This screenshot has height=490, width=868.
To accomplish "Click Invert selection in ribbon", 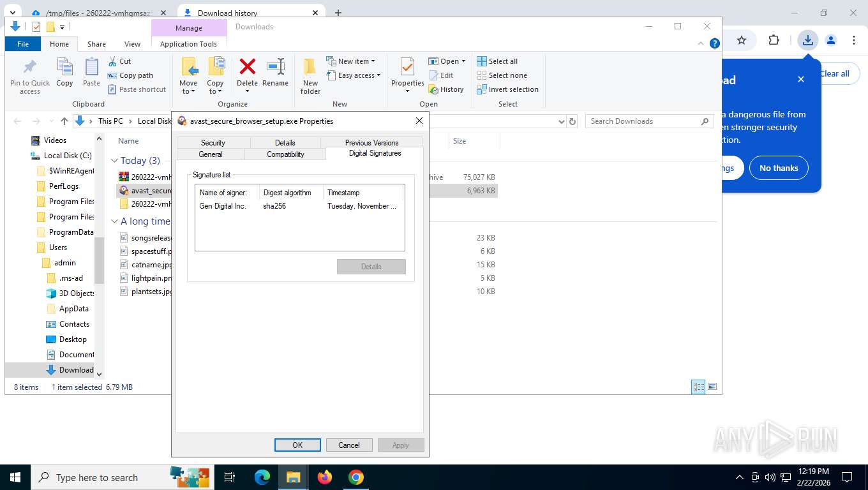I will tap(507, 89).
